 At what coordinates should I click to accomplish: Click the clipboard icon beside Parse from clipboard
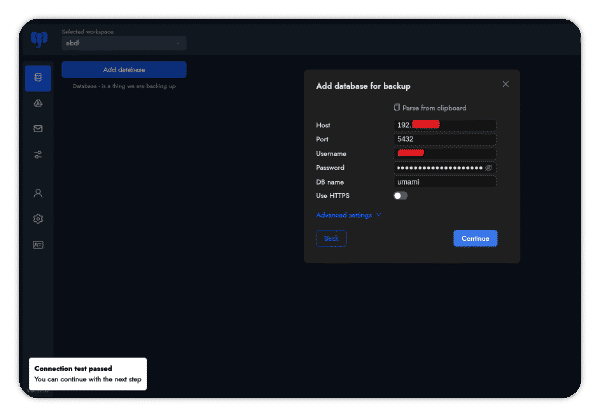point(397,108)
